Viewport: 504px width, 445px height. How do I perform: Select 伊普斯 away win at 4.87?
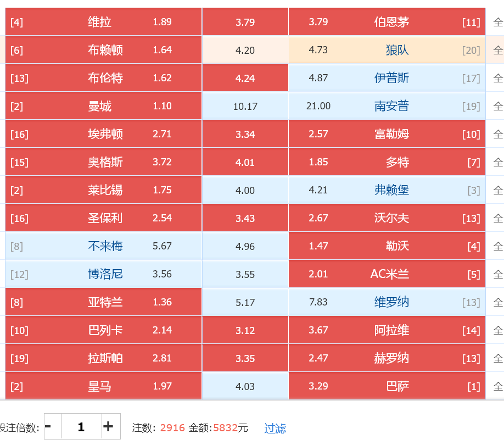(x=387, y=78)
